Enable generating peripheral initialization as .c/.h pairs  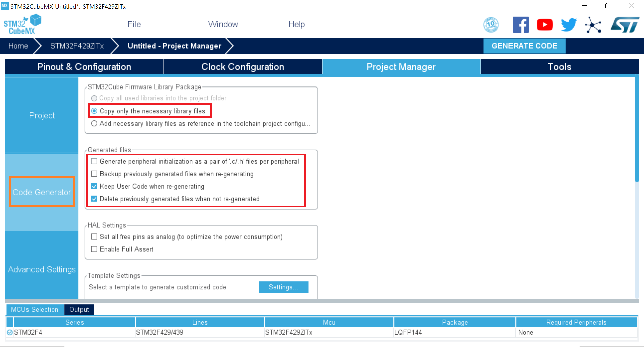94,161
